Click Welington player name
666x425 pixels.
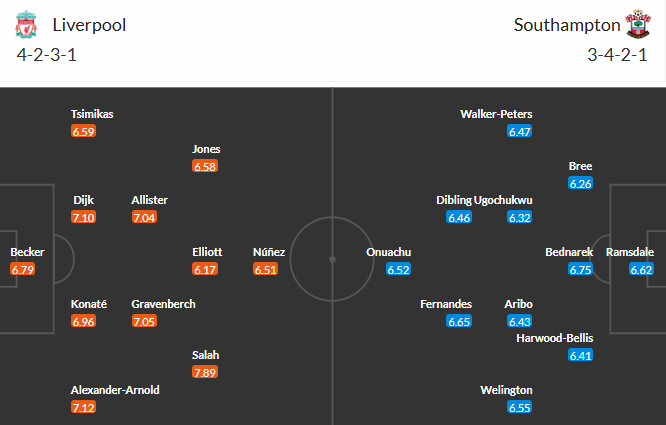click(506, 390)
